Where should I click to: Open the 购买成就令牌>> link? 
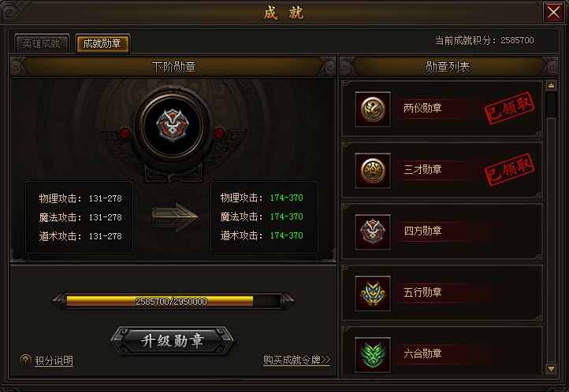(296, 360)
